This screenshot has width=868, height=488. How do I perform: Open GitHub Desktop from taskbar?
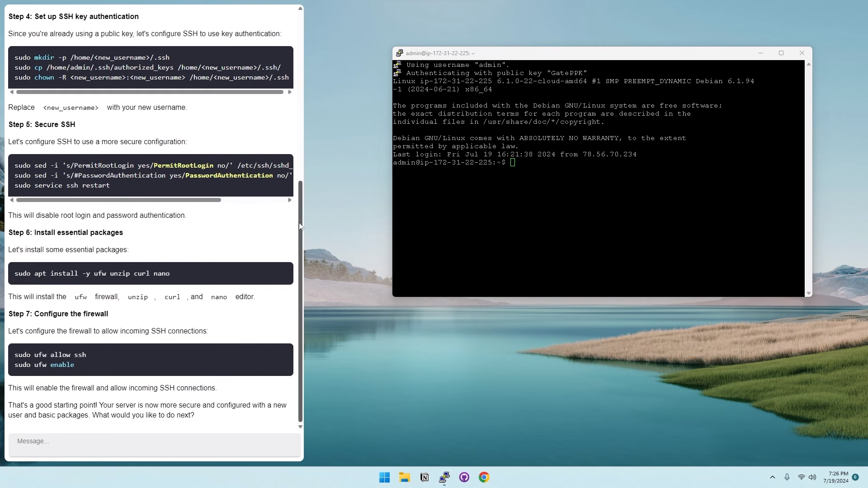click(464, 477)
